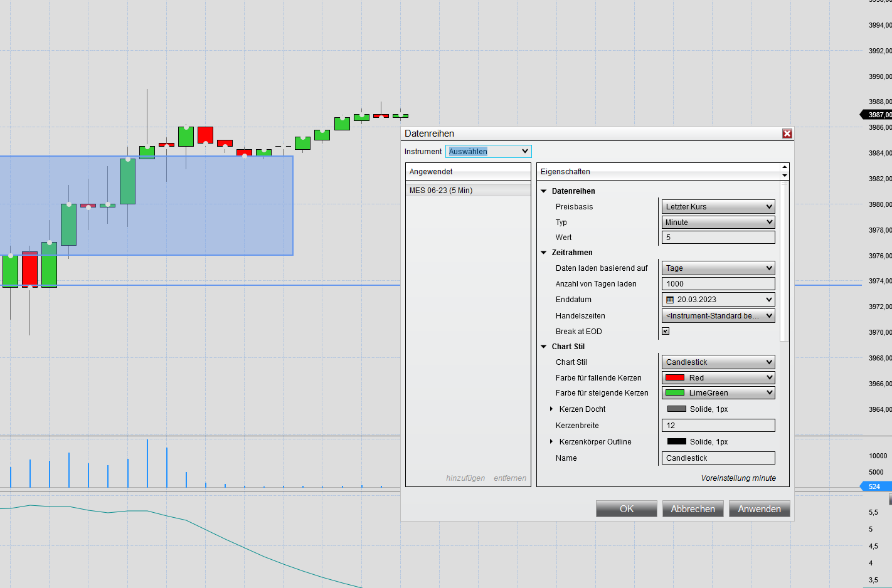
Task: Click the Kerzenkörper Outline color swatch
Action: tap(677, 441)
